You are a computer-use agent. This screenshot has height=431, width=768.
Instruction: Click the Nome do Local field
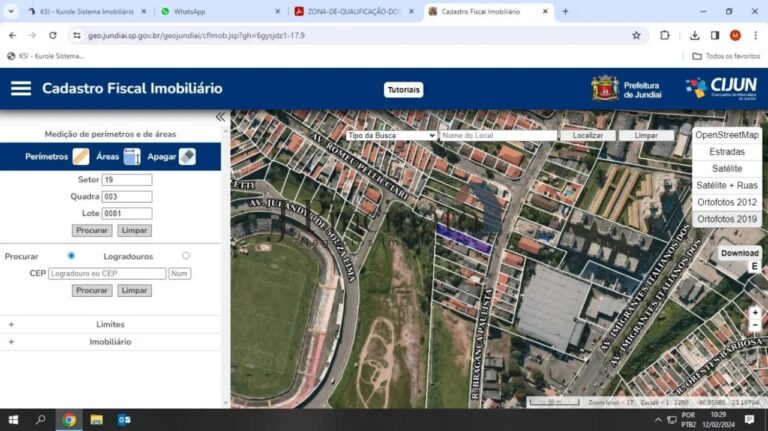click(498, 135)
